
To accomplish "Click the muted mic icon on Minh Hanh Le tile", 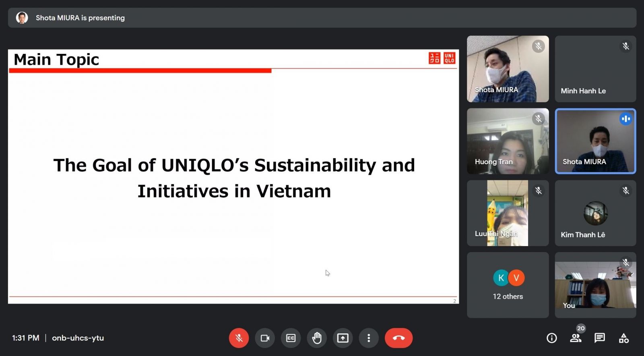I will click(626, 46).
